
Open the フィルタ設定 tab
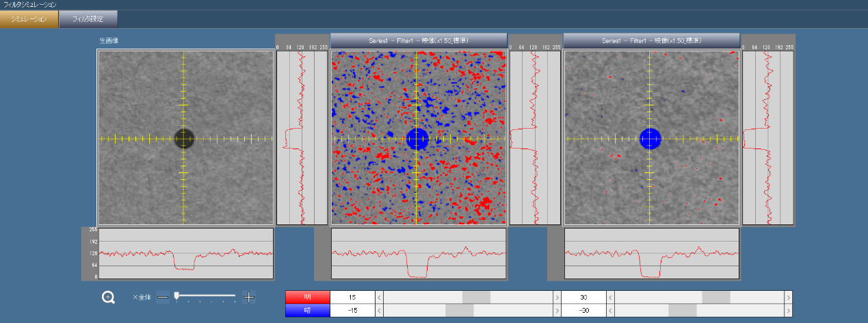88,19
